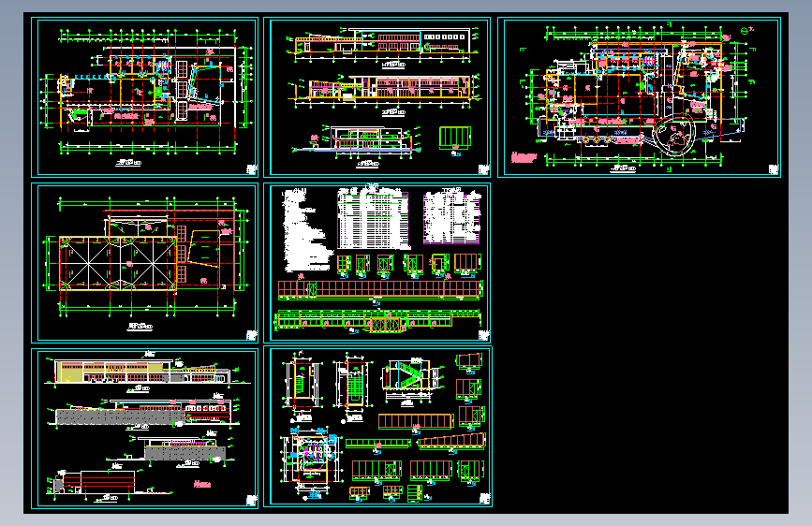The width and height of the screenshot is (812, 526).
Task: Click the stair section with green diagonal flights
Action: [x=410, y=375]
